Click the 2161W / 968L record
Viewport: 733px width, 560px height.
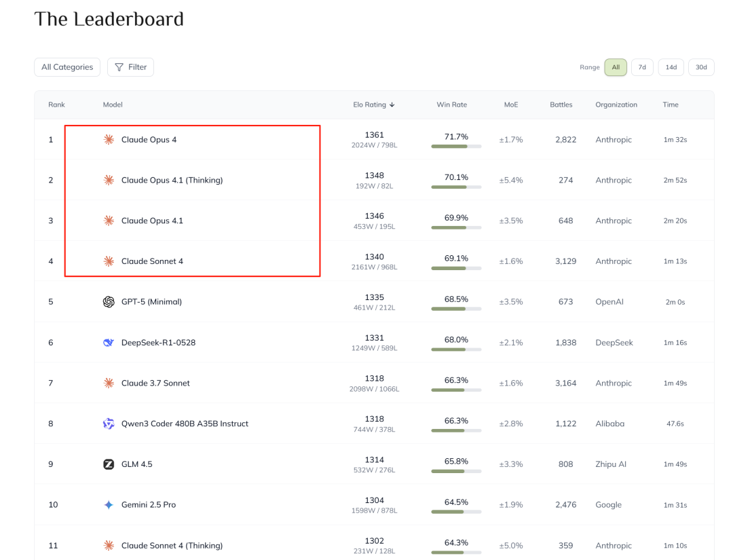(375, 267)
